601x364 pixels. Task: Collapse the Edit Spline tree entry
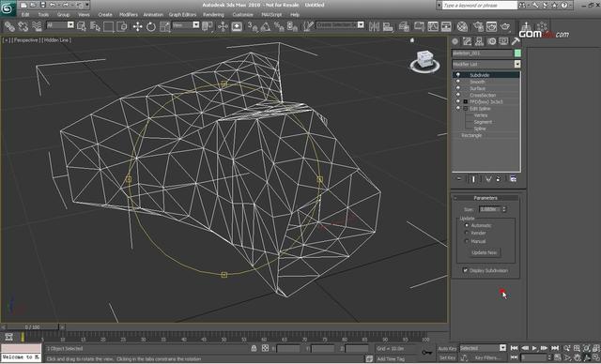(x=466, y=109)
